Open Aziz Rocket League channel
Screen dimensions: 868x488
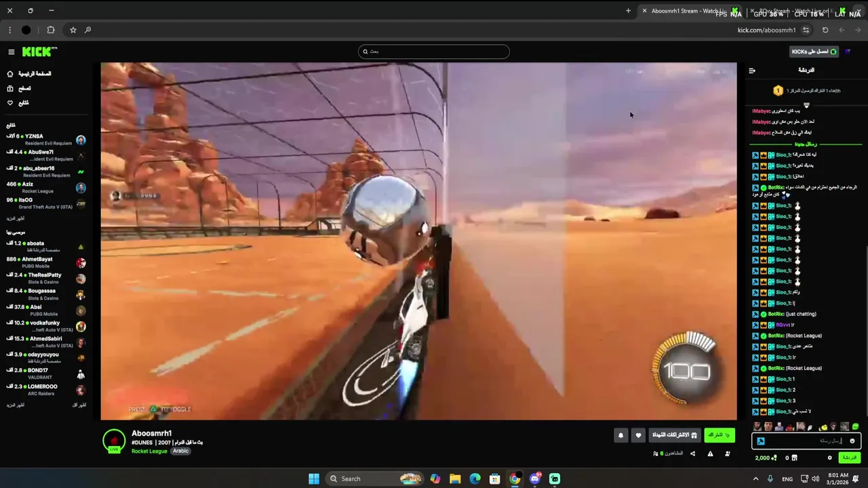(46, 187)
